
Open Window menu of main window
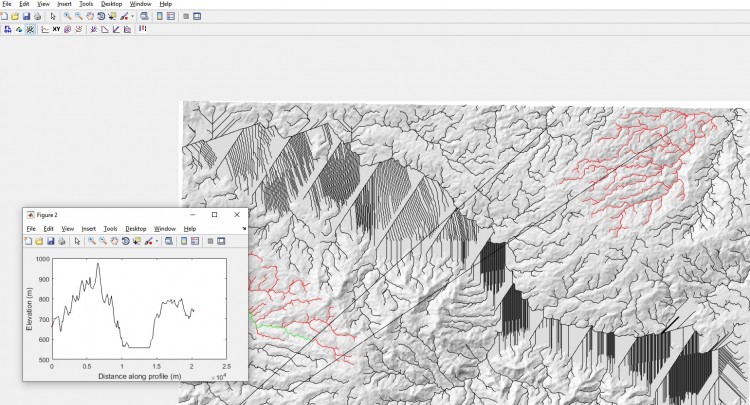click(141, 4)
